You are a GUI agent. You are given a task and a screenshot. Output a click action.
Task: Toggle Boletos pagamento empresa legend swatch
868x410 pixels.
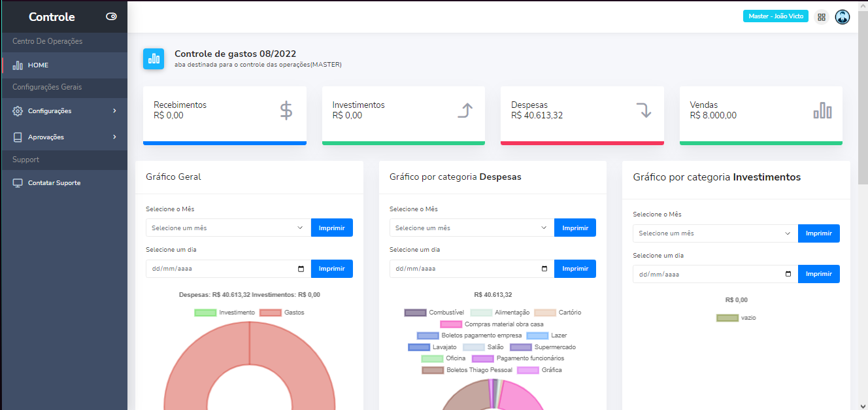click(427, 335)
